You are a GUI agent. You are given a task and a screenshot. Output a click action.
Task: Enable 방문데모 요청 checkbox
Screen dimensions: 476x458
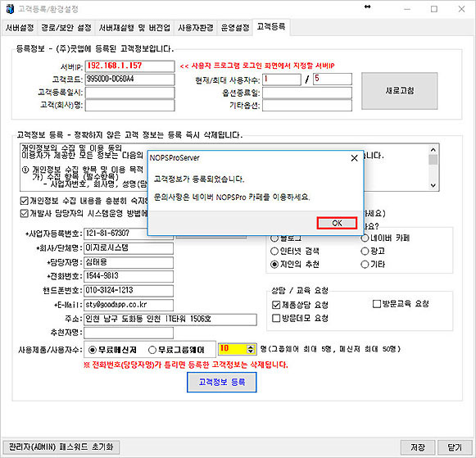275,318
